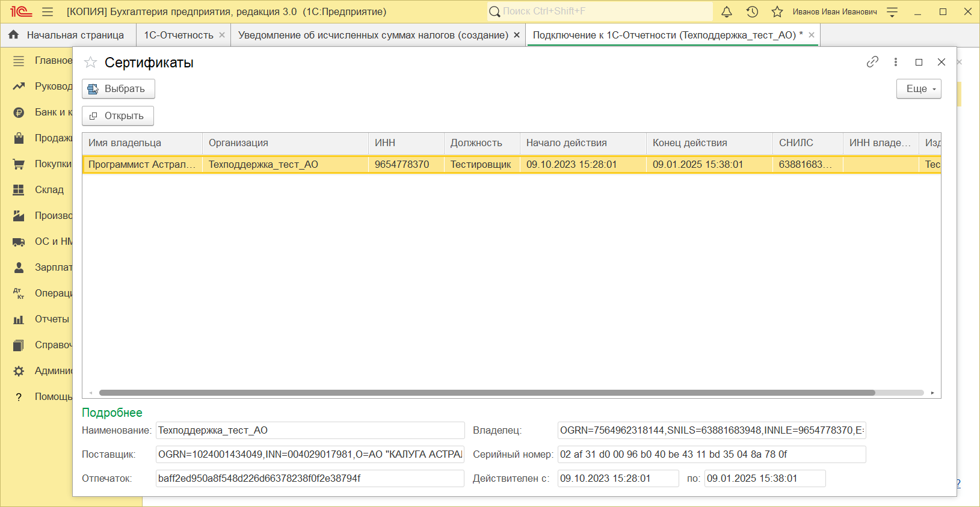Viewport: 980px width, 507px height.
Task: Close the Сертификаты dialog
Action: [941, 62]
